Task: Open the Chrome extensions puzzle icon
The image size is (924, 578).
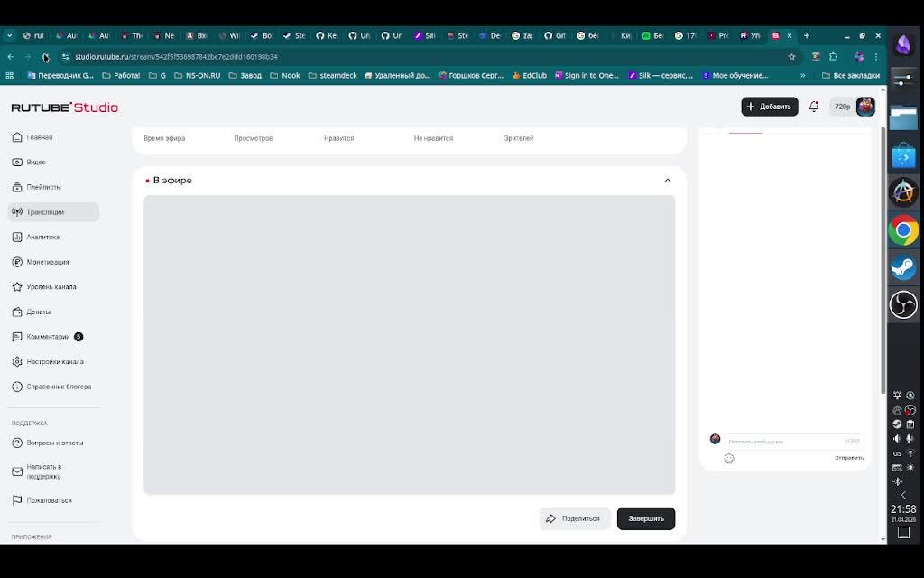Action: click(x=833, y=57)
